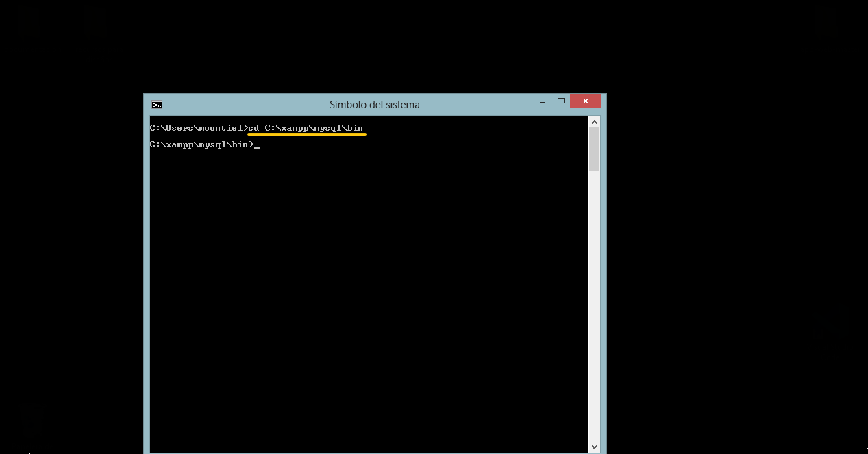Click the blank title bar area left of the title
868x454 pixels.
click(x=240, y=105)
